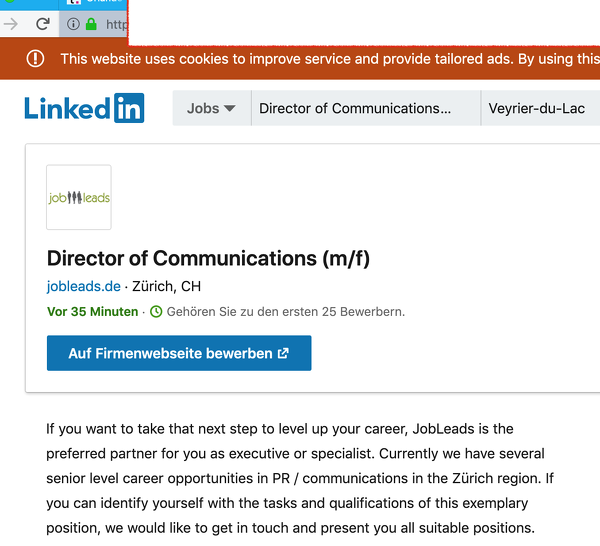Click the Director of Communications (m/f) heading
The image size is (600, 546).
pos(208,258)
